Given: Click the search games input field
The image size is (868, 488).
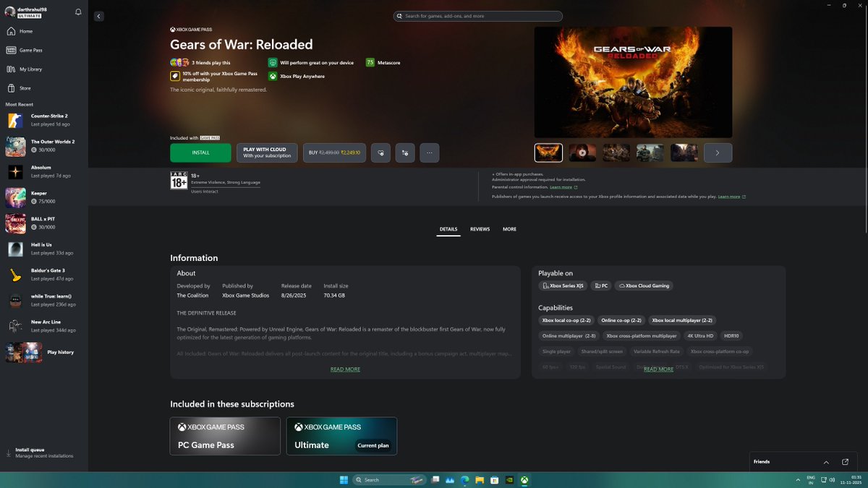Looking at the screenshot, I should pos(478,16).
